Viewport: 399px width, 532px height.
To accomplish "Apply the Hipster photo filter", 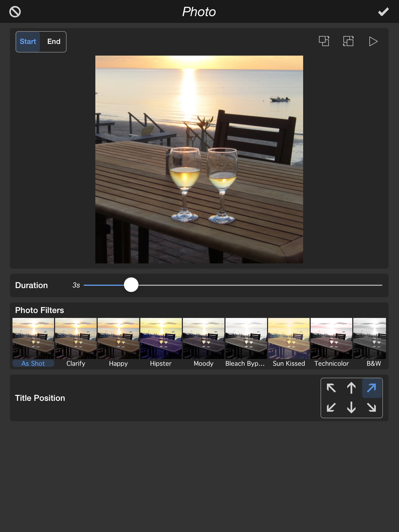I will [161, 339].
